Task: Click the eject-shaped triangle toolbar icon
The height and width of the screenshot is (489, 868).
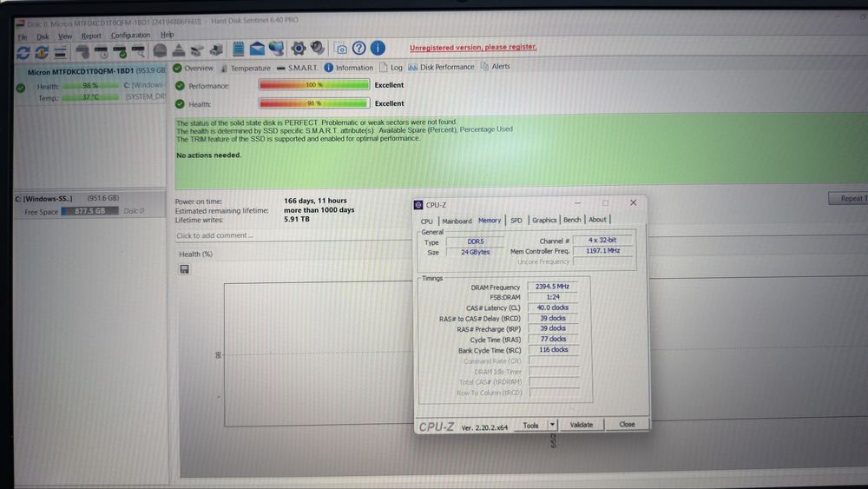Action: [179, 50]
